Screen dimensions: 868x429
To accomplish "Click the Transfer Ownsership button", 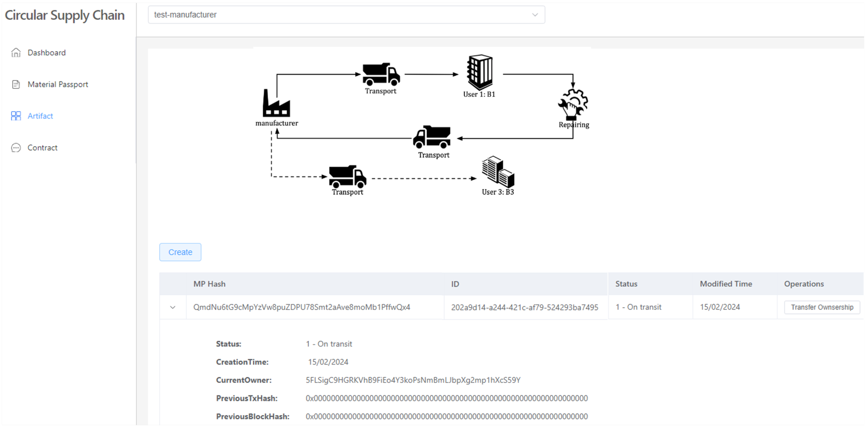I will [x=822, y=307].
